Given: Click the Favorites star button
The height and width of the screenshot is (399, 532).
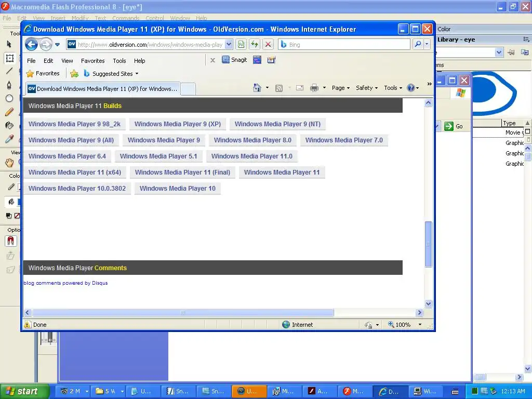Looking at the screenshot, I should tap(43, 73).
